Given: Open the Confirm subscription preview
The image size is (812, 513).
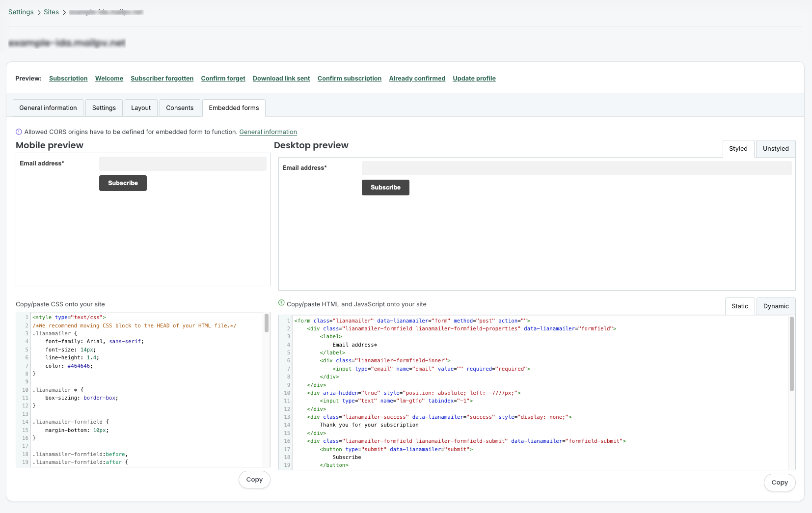Looking at the screenshot, I should click(x=350, y=79).
